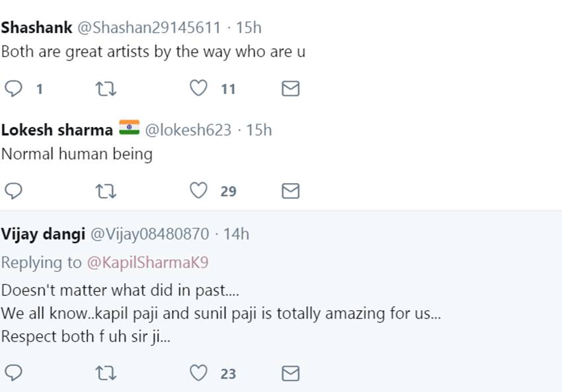562x392 pixels.
Task: Retweet Vijay dangi's tweet
Action: point(106,373)
